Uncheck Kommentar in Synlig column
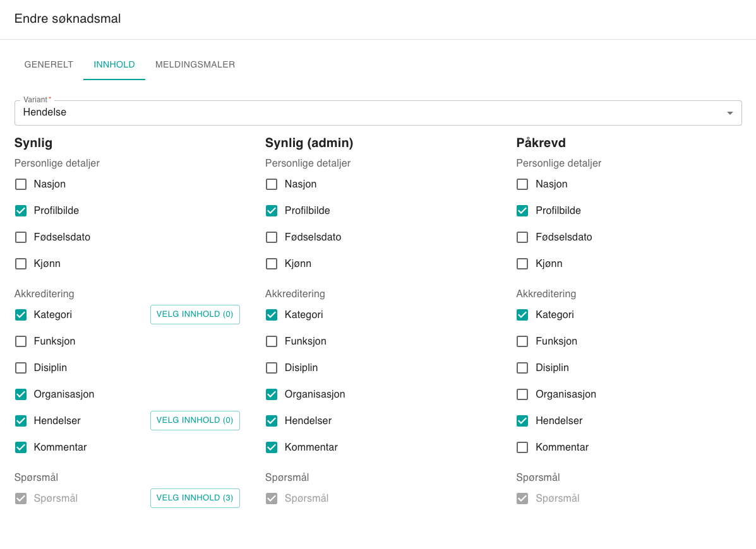Image resolution: width=756 pixels, height=549 pixels. tap(21, 447)
